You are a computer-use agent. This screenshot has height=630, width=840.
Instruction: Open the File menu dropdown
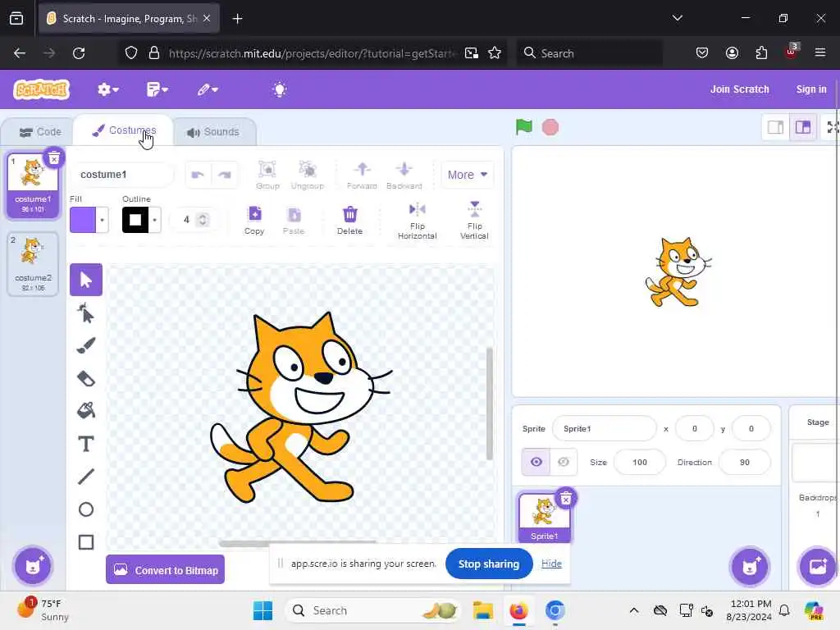tap(157, 89)
